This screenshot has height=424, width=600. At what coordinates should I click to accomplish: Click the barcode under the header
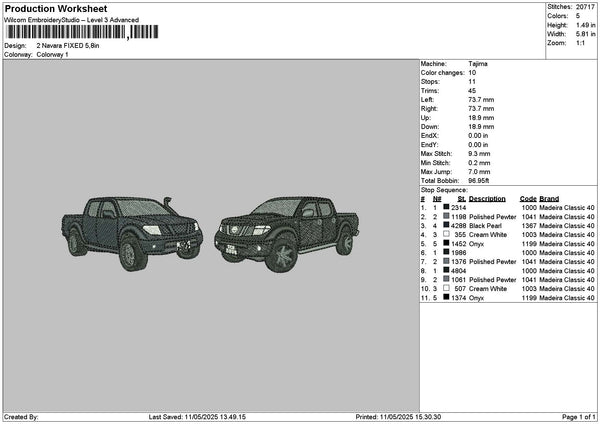pos(82,32)
